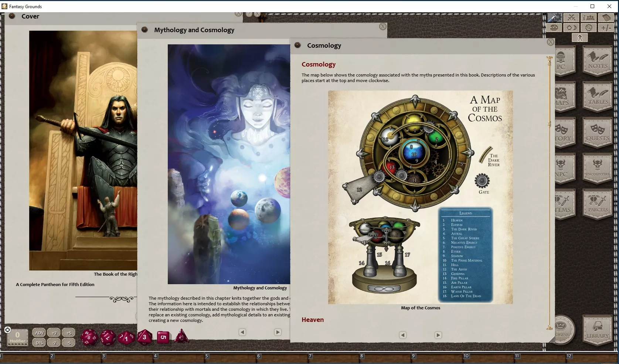Open the Encounters sidebar button
The width and height of the screenshot is (619, 364).
(598, 169)
